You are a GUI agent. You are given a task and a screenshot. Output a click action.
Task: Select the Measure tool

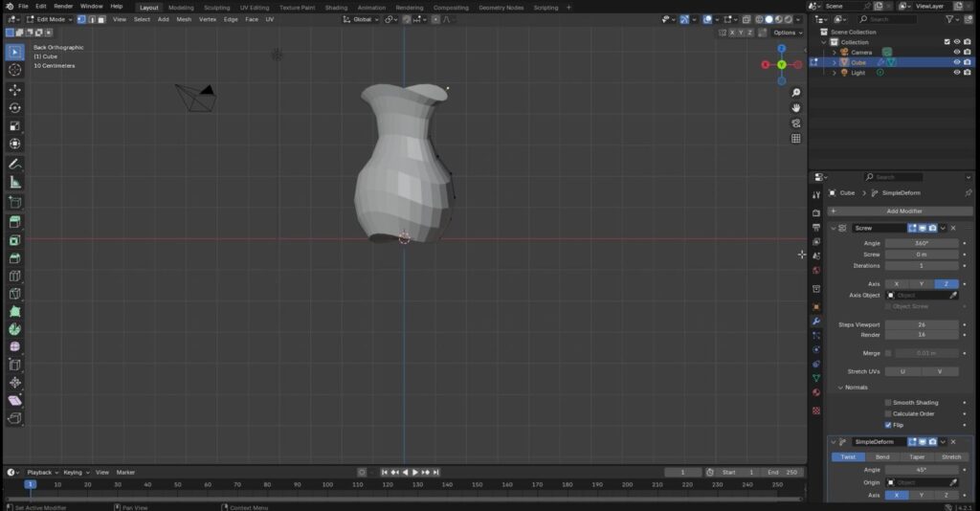click(14, 182)
